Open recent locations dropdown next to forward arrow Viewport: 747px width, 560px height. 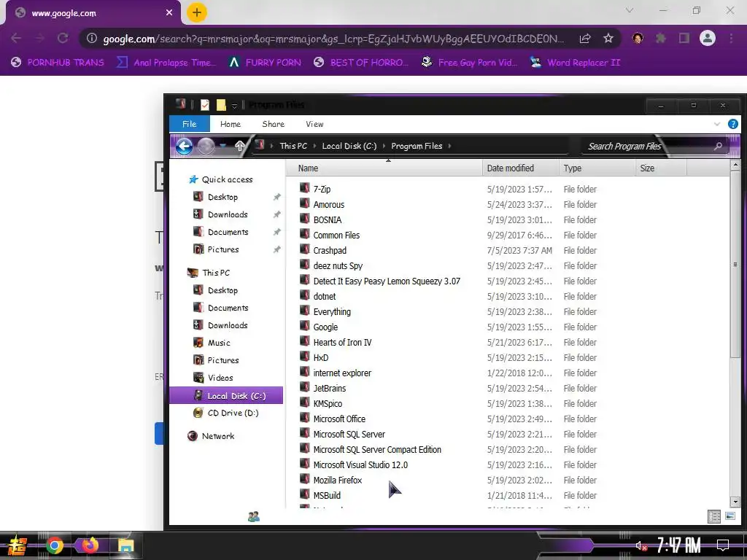click(223, 146)
